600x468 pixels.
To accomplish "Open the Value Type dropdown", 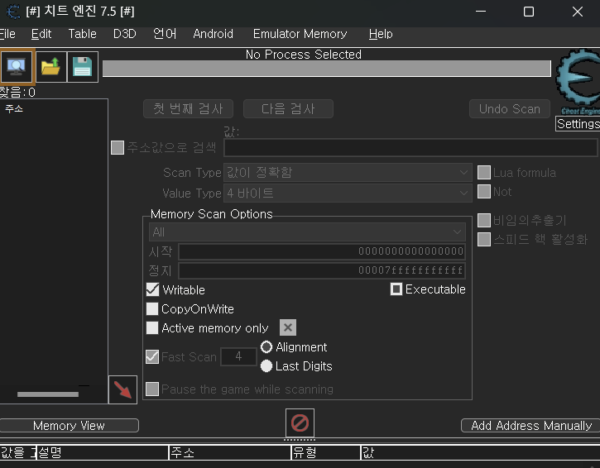I will coord(347,193).
